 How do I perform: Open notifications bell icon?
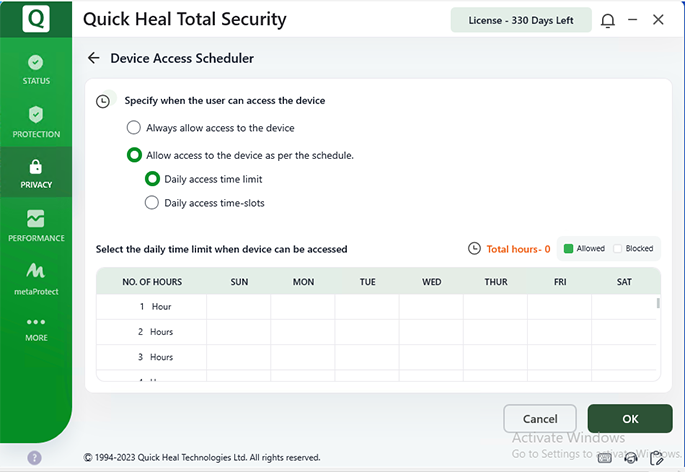[x=608, y=20]
